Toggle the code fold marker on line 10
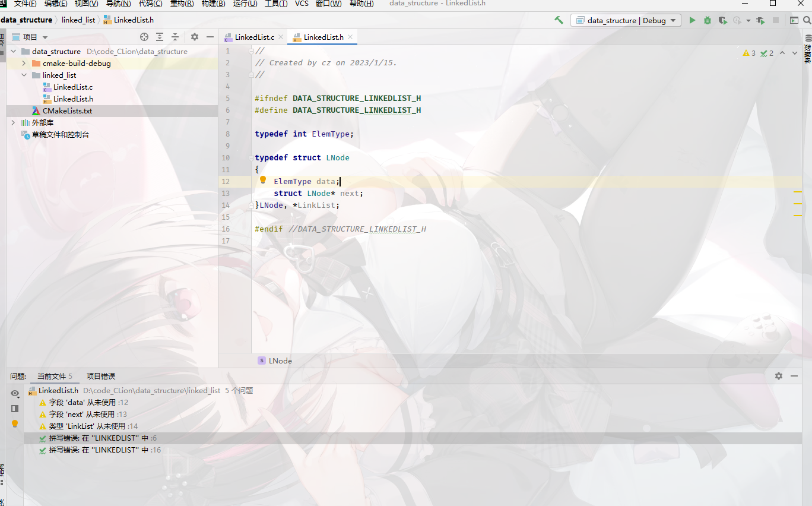This screenshot has height=506, width=812. [x=252, y=158]
